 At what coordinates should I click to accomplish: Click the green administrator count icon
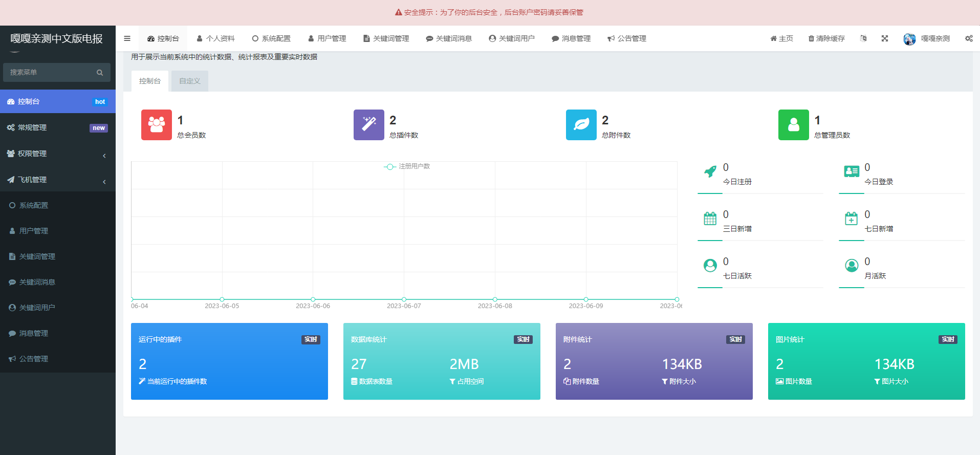click(x=793, y=125)
